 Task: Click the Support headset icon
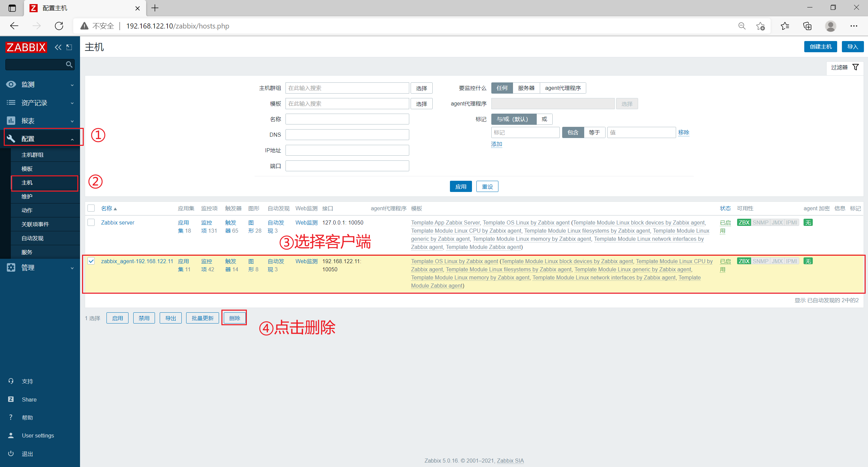pos(11,381)
